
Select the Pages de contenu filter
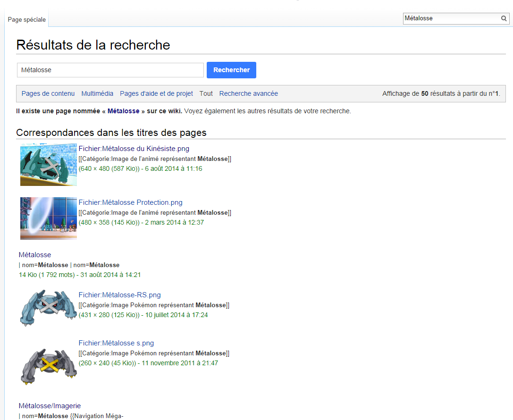point(48,93)
